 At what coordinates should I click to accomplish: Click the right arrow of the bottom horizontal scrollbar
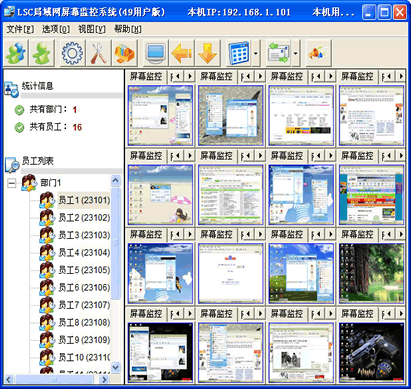pyautogui.click(x=104, y=379)
